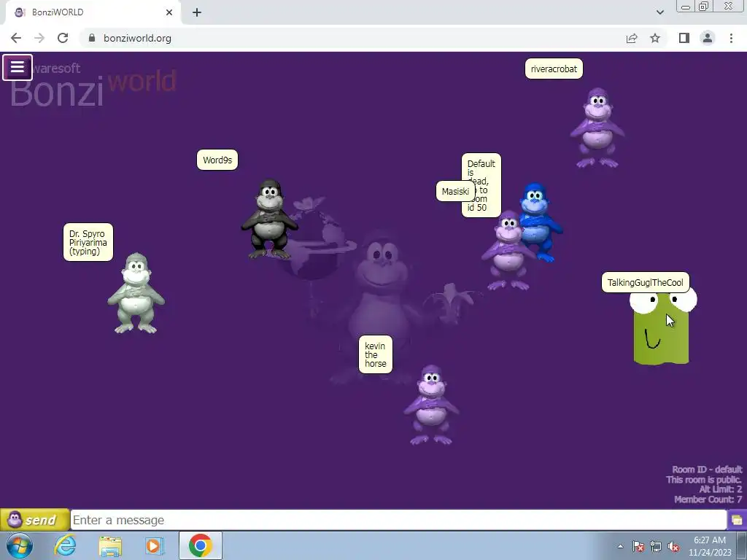View site info via the padlock icon
Viewport: 747px width, 560px height.
[92, 38]
